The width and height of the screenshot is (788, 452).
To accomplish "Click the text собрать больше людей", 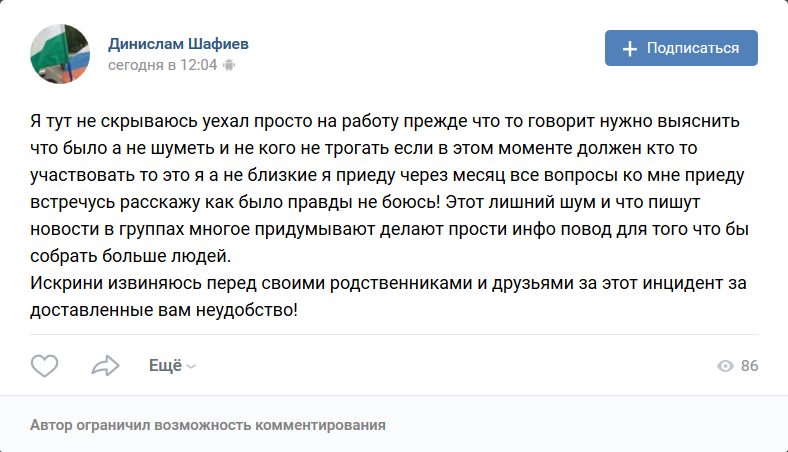I will coord(131,256).
